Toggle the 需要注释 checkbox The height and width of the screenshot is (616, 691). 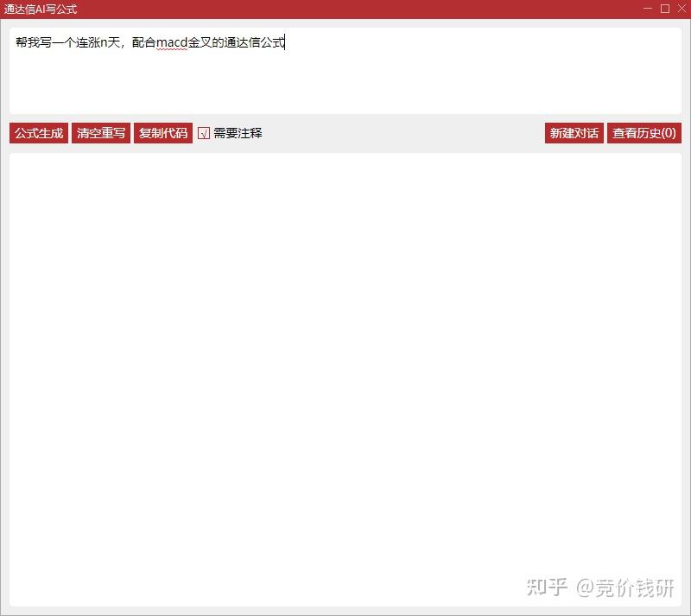[x=204, y=133]
